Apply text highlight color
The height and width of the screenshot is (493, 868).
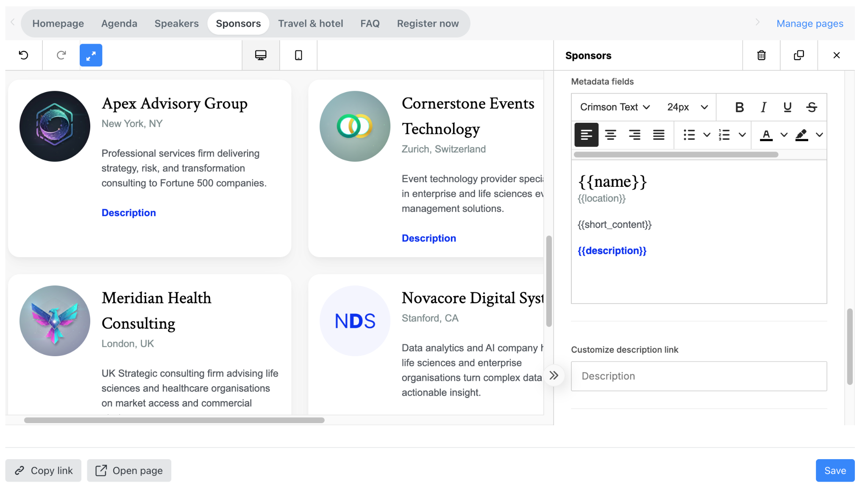pos(801,135)
